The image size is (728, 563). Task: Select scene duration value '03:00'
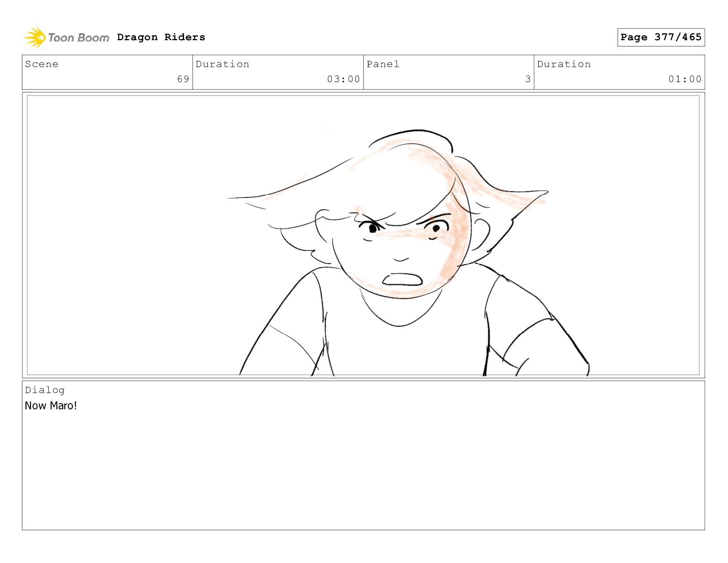[343, 79]
